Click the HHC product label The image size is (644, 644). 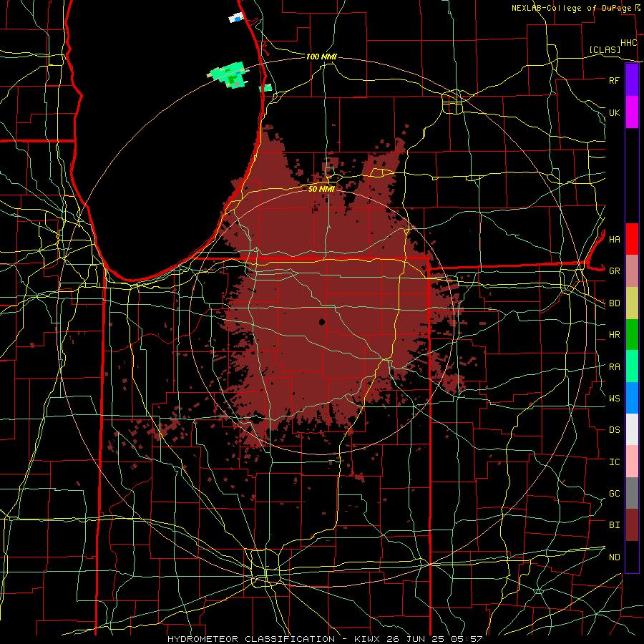point(628,43)
